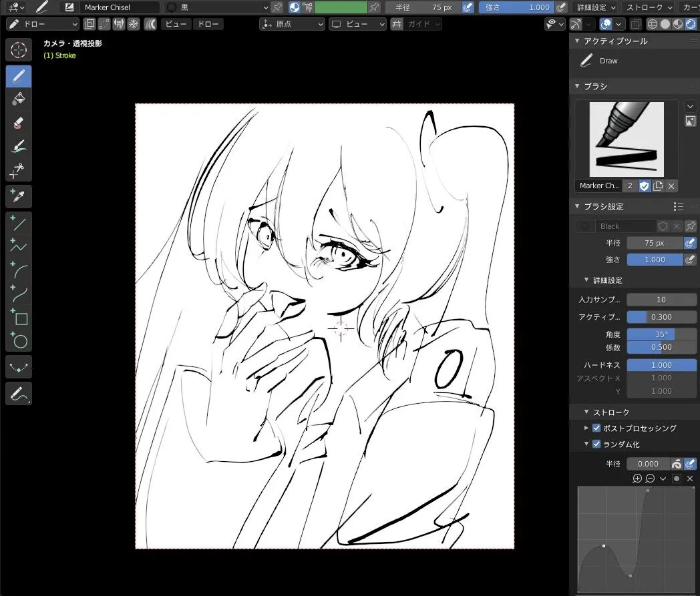This screenshot has width=700, height=596.
Task: Select the 3D cursor tool in toolbar
Action: 18,50
